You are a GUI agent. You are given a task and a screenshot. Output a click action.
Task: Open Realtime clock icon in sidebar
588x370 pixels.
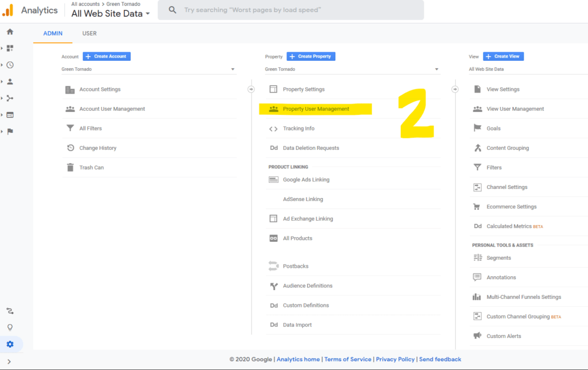click(10, 65)
